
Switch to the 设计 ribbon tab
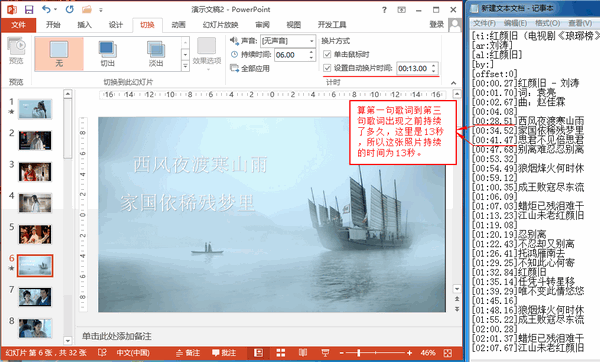tap(116, 25)
